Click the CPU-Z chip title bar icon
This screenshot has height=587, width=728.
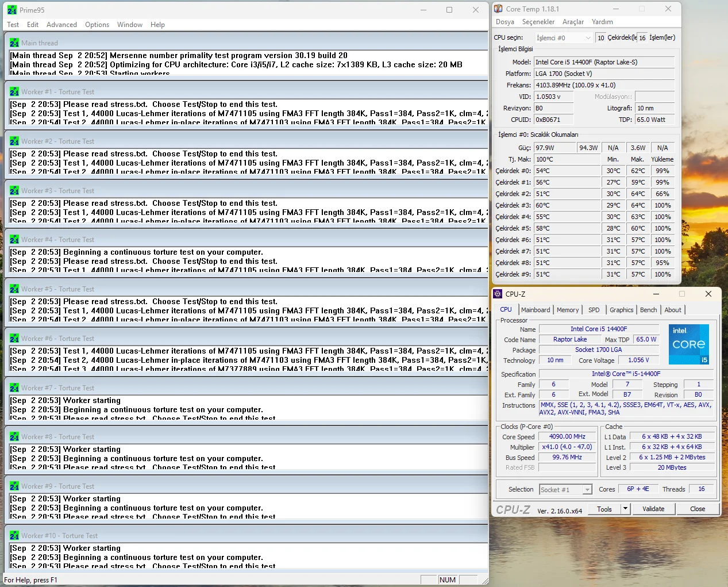(498, 294)
